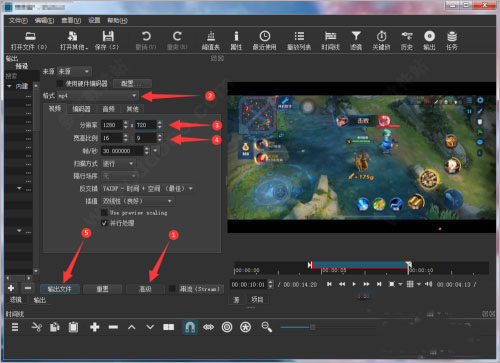Open the 来源 source dropdown

(x=74, y=71)
